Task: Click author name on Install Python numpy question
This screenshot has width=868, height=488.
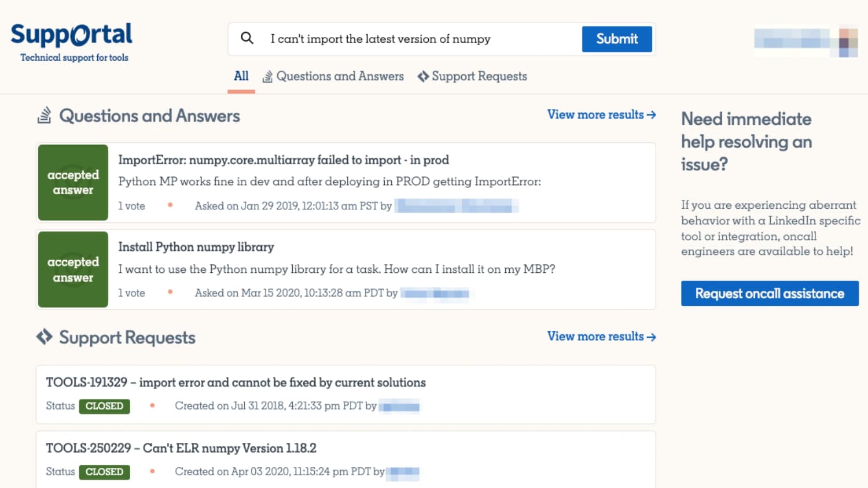Action: (435, 294)
